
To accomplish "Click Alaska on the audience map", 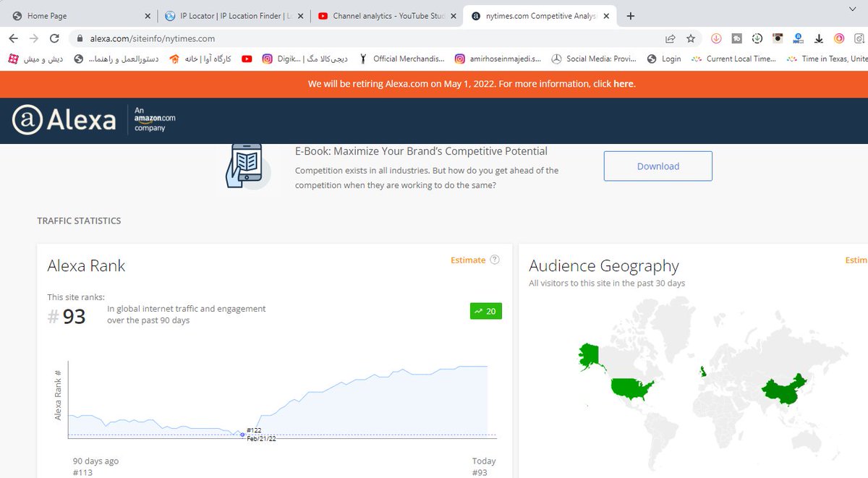I will [x=592, y=357].
